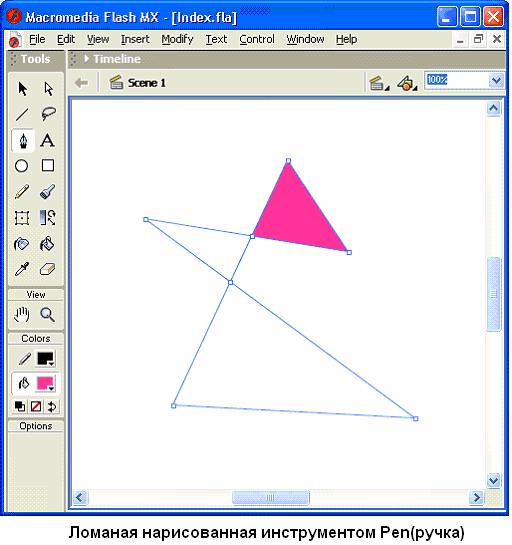Viewport: 512px width, 545px height.
Task: Select the Eyedropper tool
Action: point(22,269)
